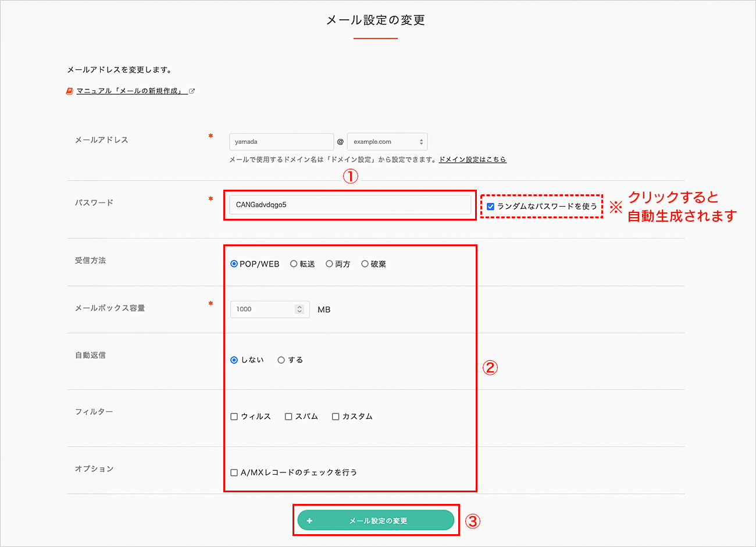This screenshot has width=756, height=547.
Task: Click the MB unit text
Action: point(324,310)
